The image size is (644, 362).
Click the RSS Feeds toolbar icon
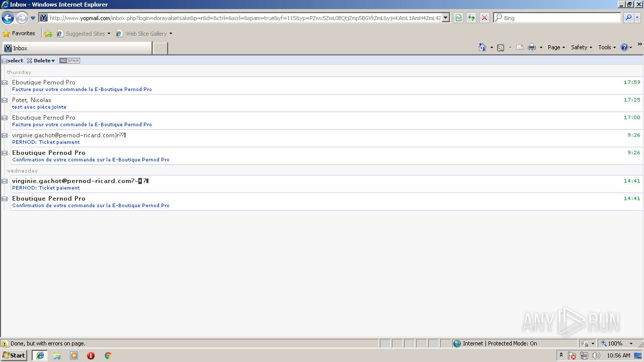point(501,47)
